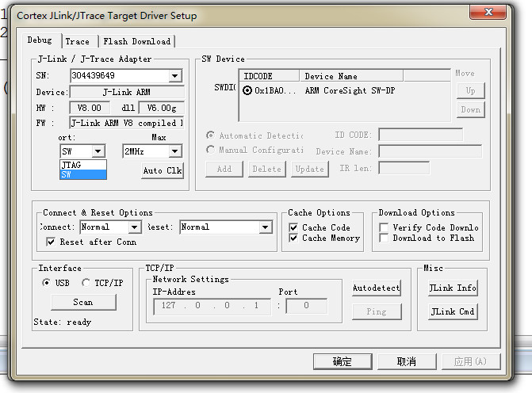Open the Max clock 2MHz dropdown
The width and height of the screenshot is (532, 393).
tap(174, 151)
